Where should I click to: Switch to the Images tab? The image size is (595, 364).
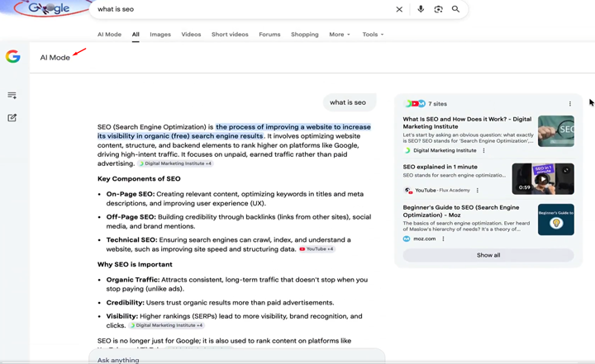160,35
